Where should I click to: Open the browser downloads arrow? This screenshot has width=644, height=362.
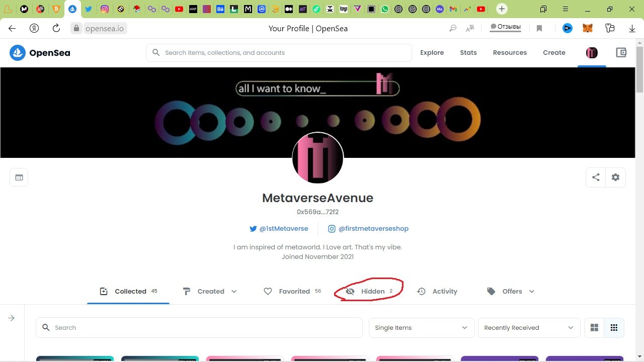tap(632, 29)
